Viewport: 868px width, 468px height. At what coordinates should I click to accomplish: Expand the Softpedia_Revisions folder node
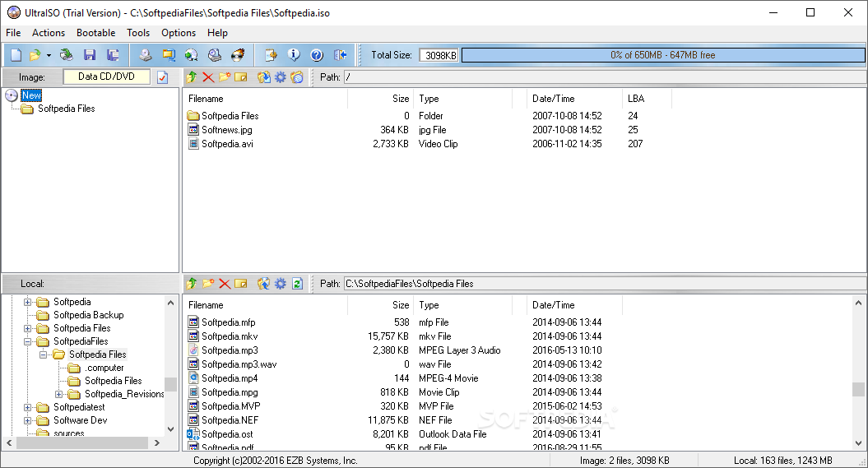(58, 395)
